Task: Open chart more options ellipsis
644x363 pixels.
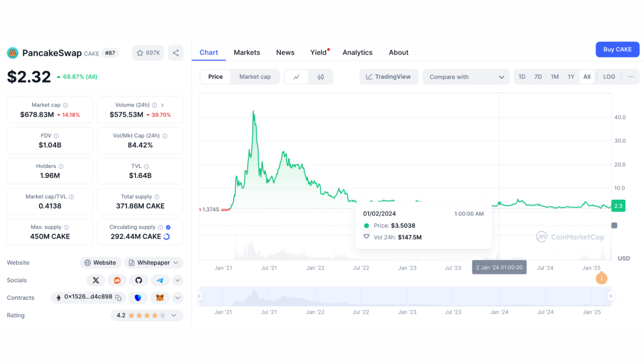Action: coord(631,77)
